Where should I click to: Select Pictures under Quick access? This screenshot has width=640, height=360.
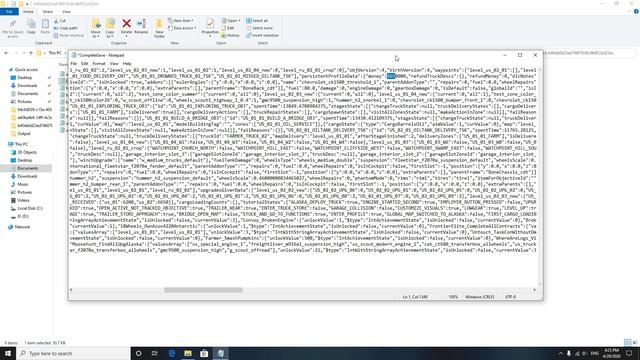pos(24,102)
